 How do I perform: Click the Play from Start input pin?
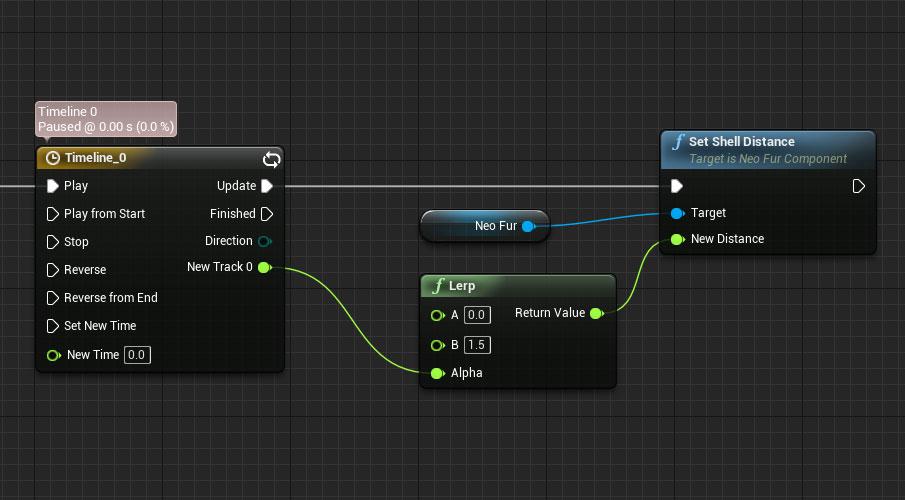click(53, 214)
